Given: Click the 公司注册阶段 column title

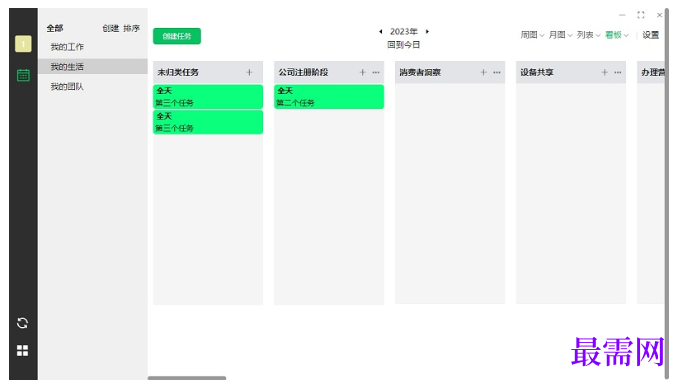Looking at the screenshot, I should (x=303, y=72).
